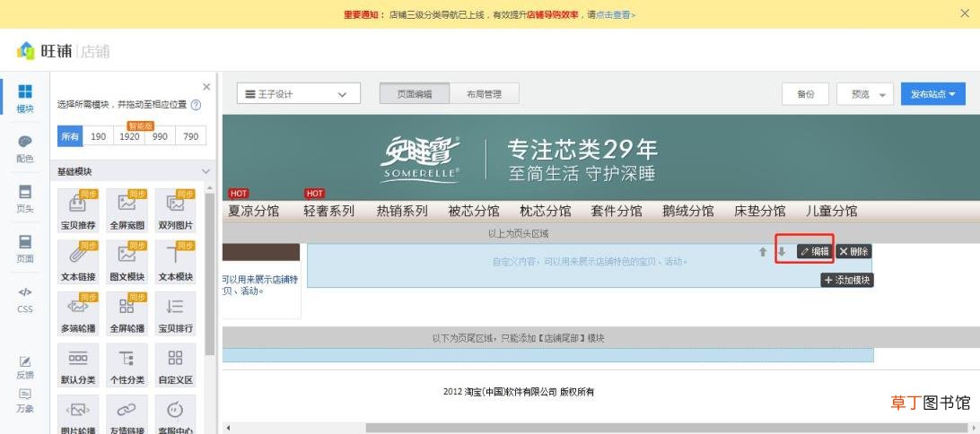Click the 备份 backup button
Viewport: 980px width, 434px height.
point(806,93)
